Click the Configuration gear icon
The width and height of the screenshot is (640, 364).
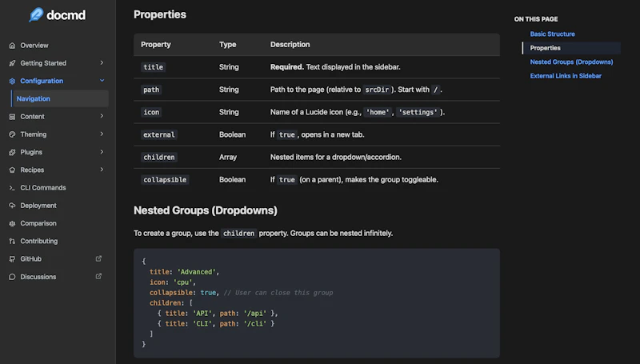click(x=12, y=82)
